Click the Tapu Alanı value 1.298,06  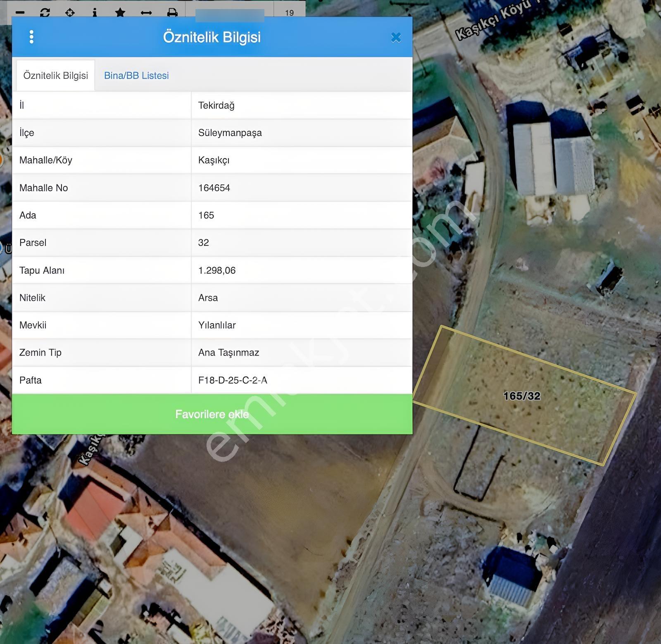pos(217,270)
